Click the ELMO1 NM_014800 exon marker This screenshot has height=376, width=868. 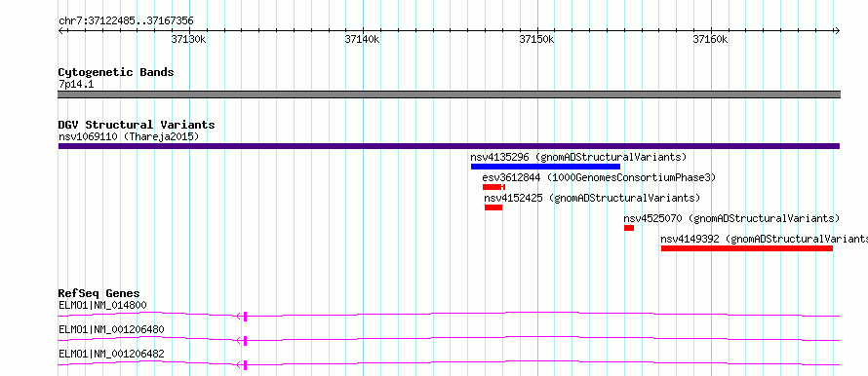(245, 317)
